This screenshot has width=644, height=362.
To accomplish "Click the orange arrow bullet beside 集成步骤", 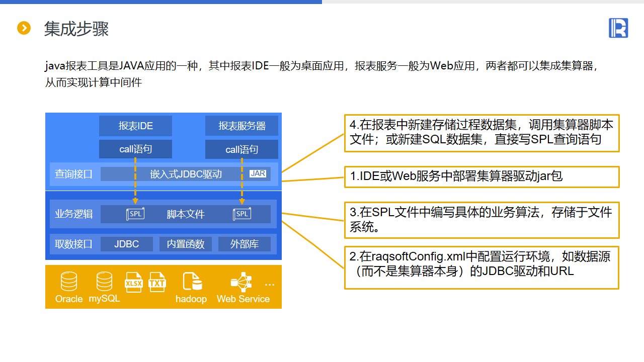I will [24, 28].
